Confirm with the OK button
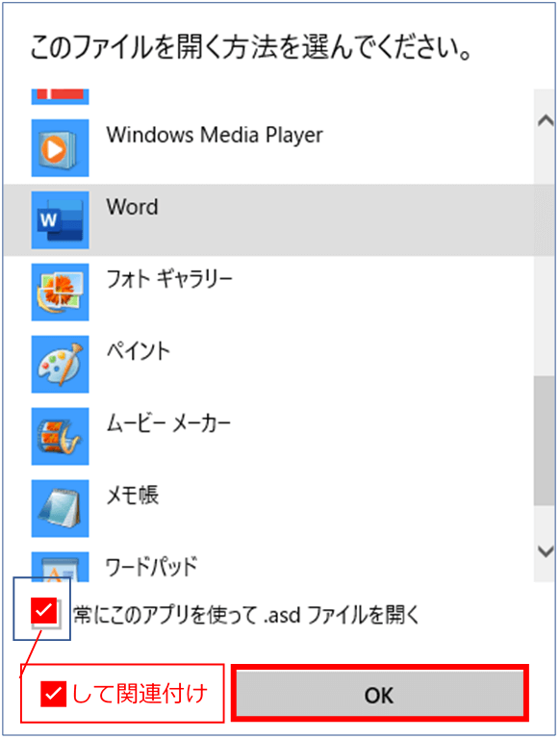Screen dimensions: 560x739 tap(380, 694)
